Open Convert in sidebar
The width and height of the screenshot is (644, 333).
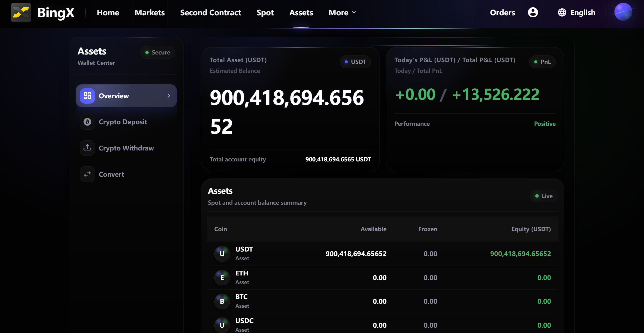pos(126,174)
